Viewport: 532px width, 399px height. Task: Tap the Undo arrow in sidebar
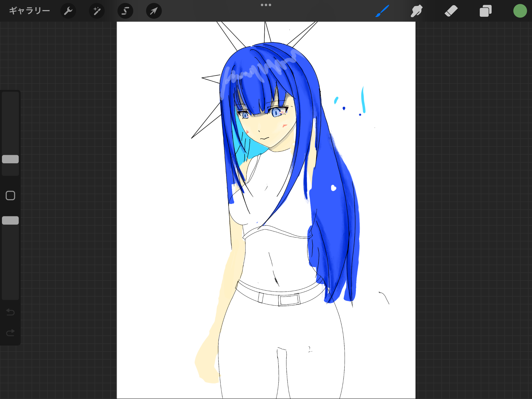10,312
